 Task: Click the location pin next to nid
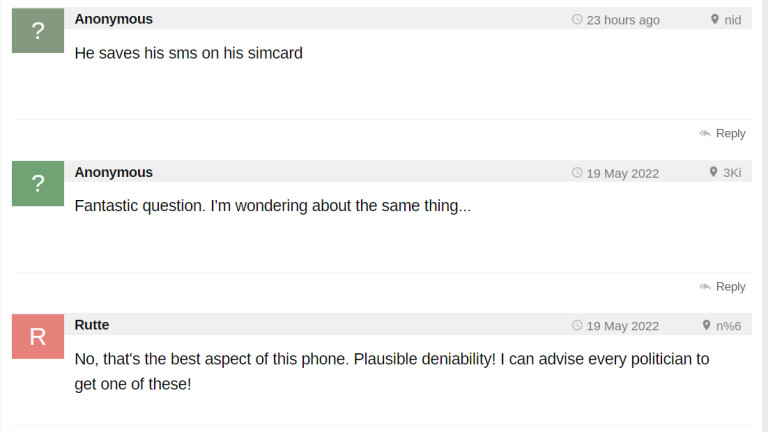coord(715,20)
